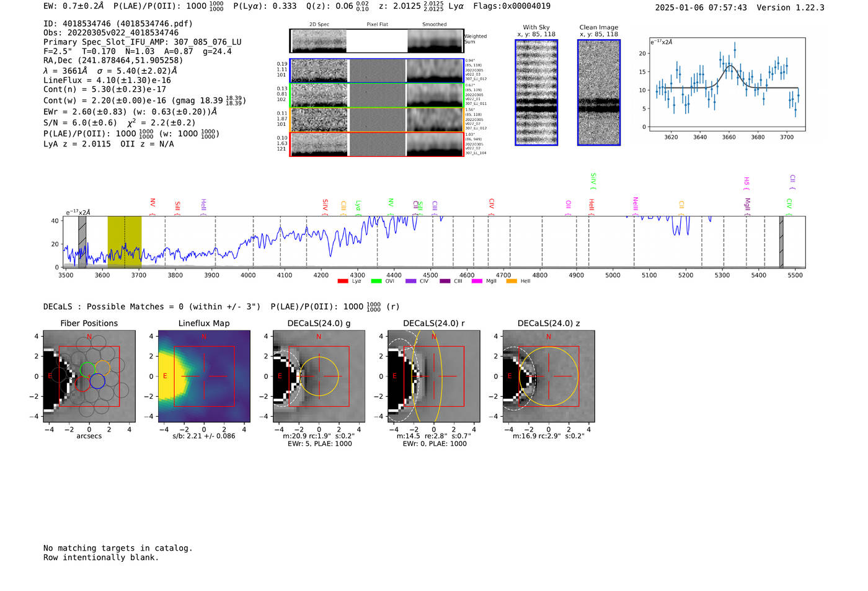
Task: Open the Fiber Positions panel
Action: [89, 376]
